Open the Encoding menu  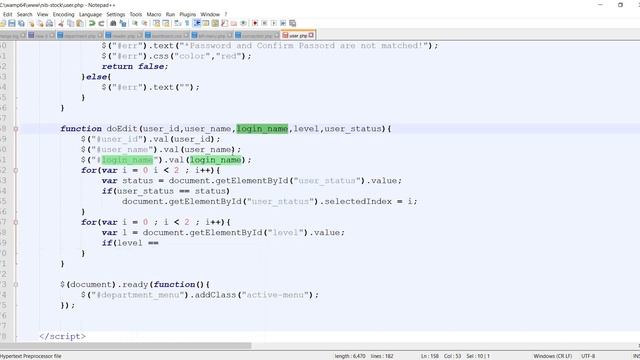pyautogui.click(x=64, y=14)
